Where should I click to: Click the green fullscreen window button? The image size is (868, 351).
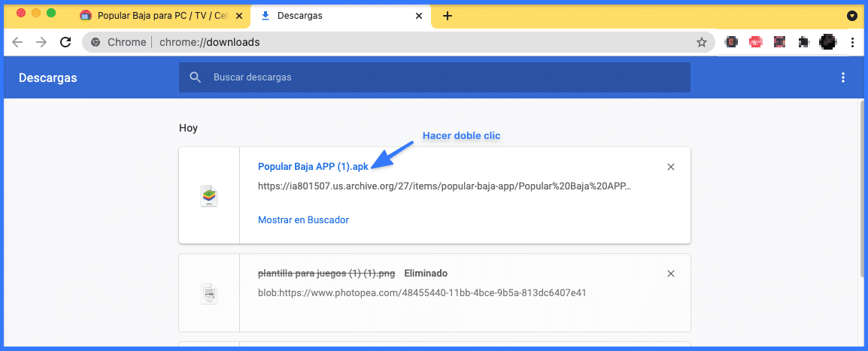[51, 13]
